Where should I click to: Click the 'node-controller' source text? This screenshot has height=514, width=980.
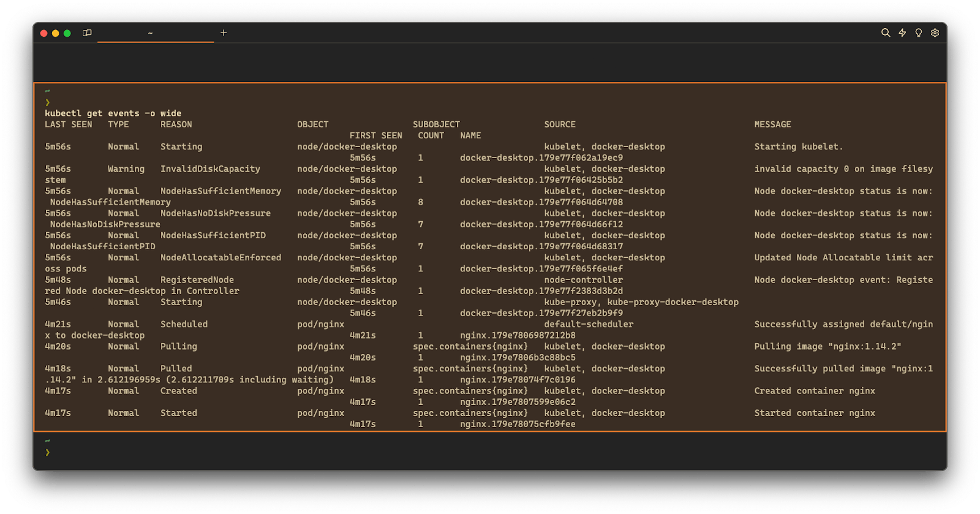583,280
